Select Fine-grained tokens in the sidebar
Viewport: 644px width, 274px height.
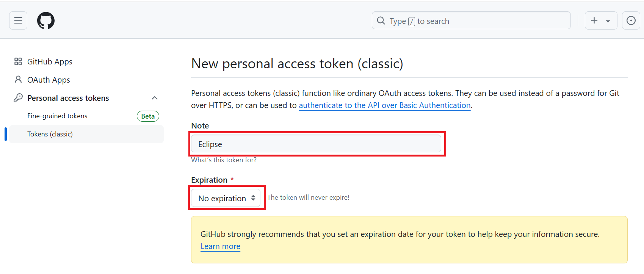point(57,116)
